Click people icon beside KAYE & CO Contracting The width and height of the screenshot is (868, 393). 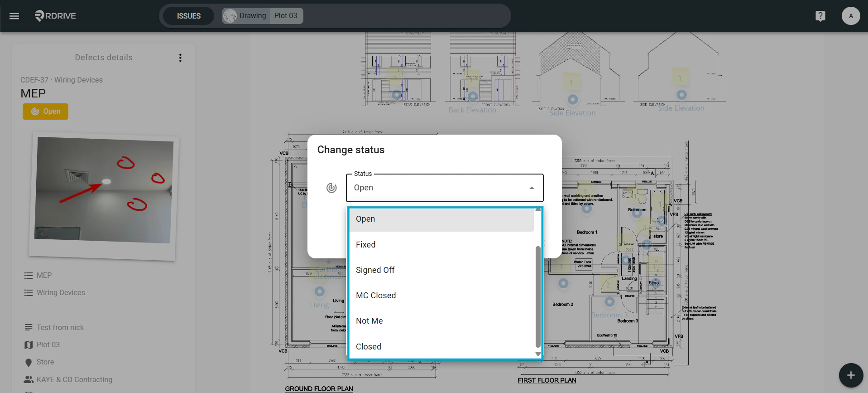[29, 379]
